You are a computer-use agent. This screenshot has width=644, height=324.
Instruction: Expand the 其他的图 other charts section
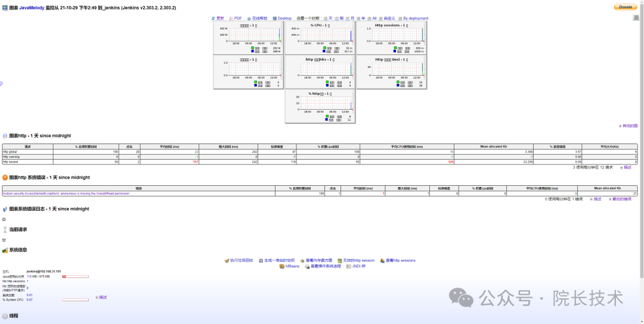628,126
